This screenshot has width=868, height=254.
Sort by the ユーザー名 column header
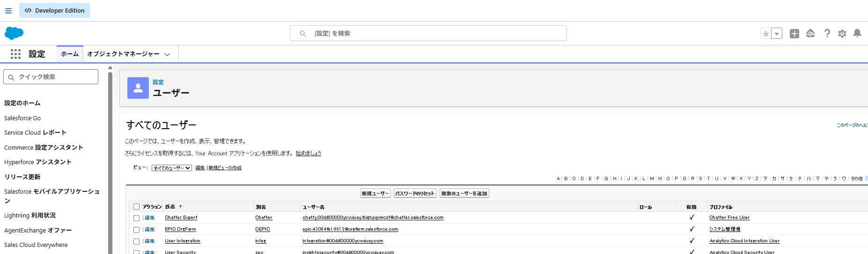tap(313, 207)
